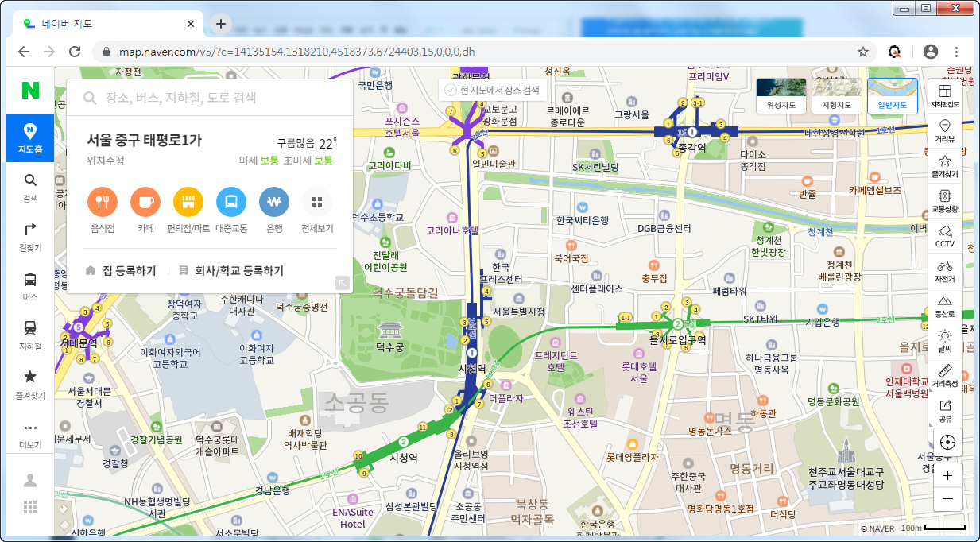
Task: Click the browser back arrow
Action: [x=24, y=52]
